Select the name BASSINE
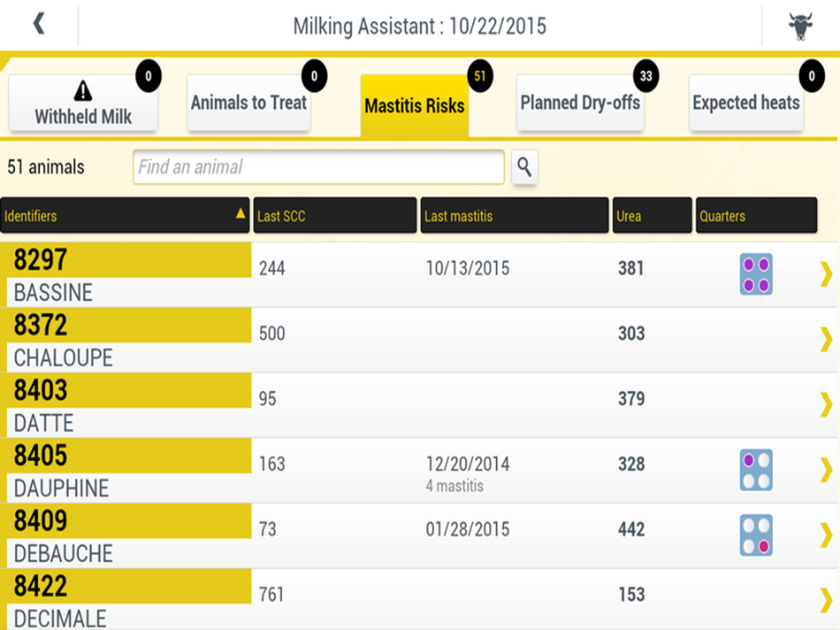Viewport: 840px width, 630px height. point(53,293)
